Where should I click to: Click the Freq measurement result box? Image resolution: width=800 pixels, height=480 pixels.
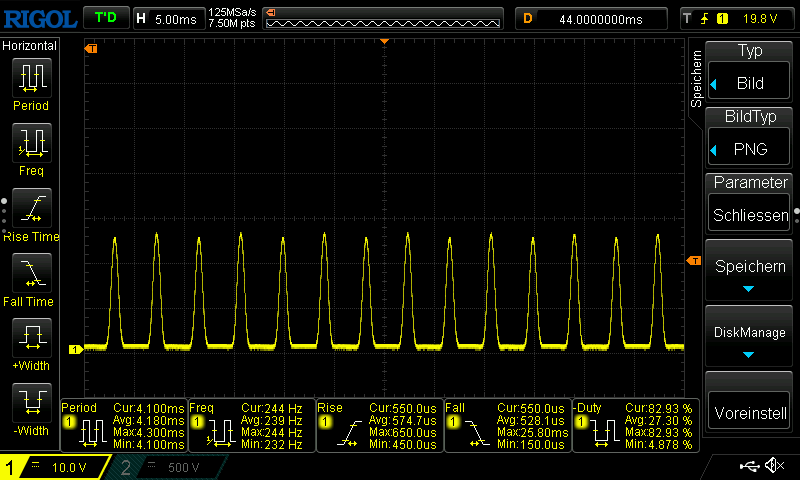click(x=252, y=425)
